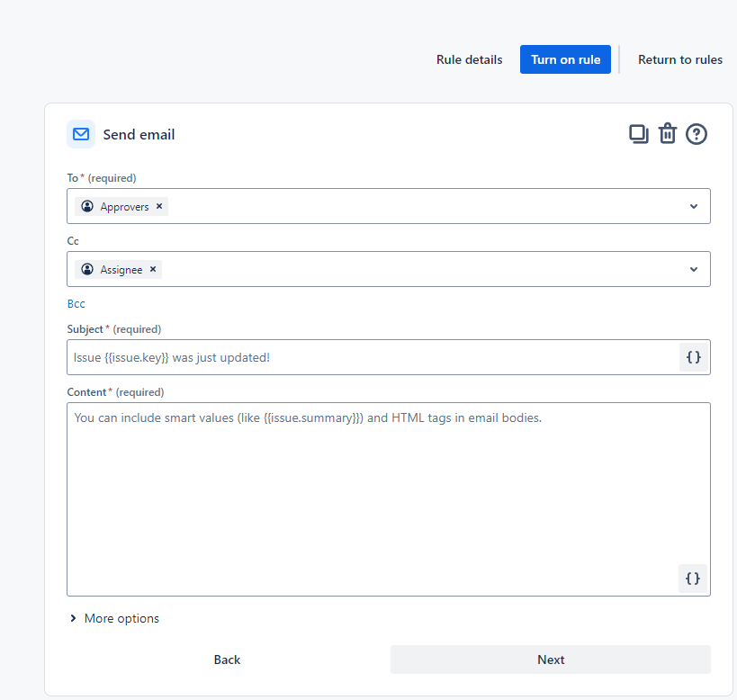
Task: Click the Send email heading
Action: coord(139,134)
